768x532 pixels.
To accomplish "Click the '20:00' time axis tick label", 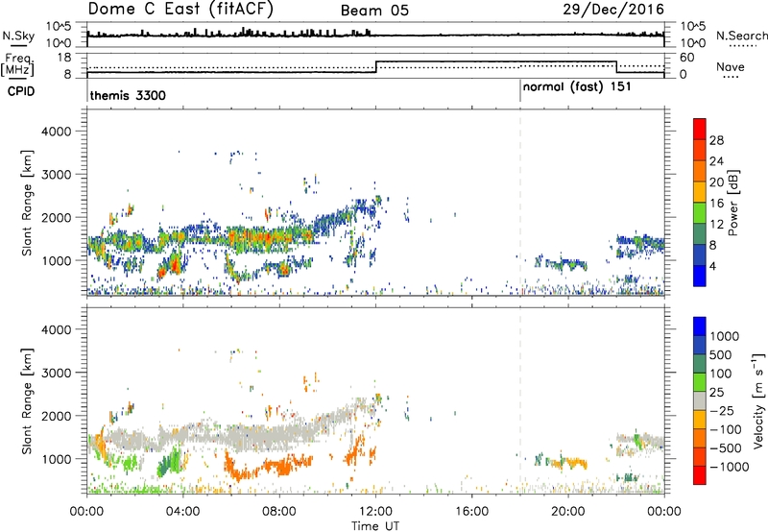I will pyautogui.click(x=567, y=512).
